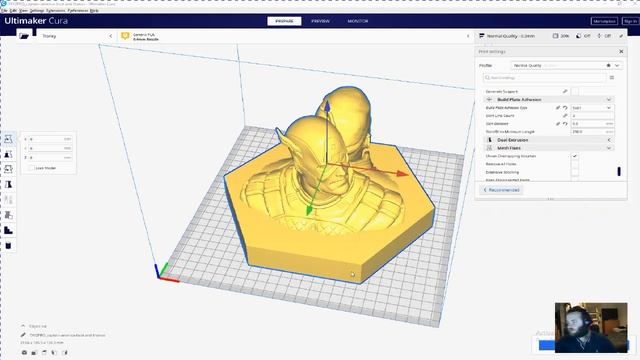Screen dimensions: 640x360
Task: Click the settings search field
Action: (544, 78)
